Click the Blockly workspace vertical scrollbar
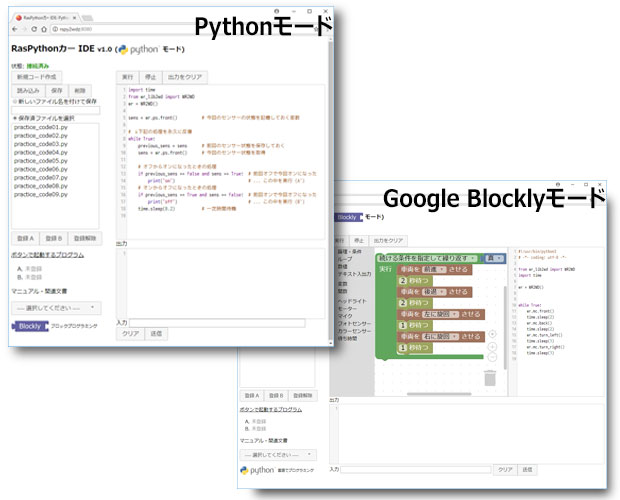Viewport: 620px width, 500px height. click(x=505, y=328)
